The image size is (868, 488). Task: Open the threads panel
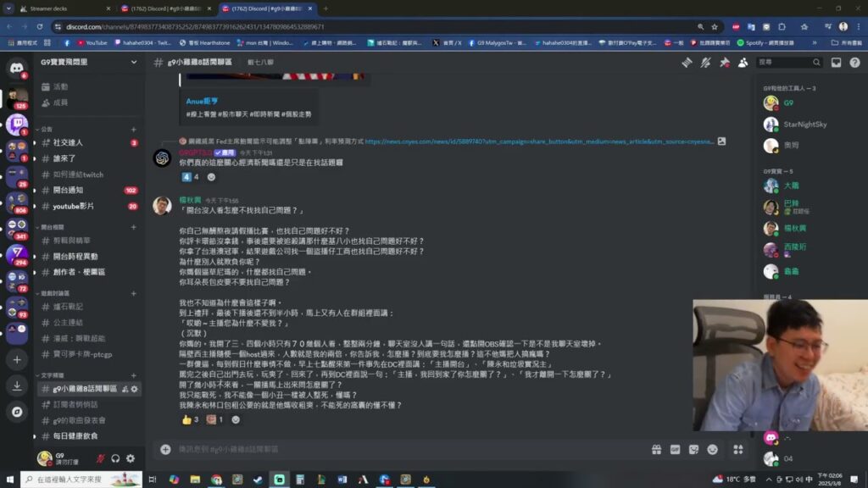pyautogui.click(x=687, y=62)
